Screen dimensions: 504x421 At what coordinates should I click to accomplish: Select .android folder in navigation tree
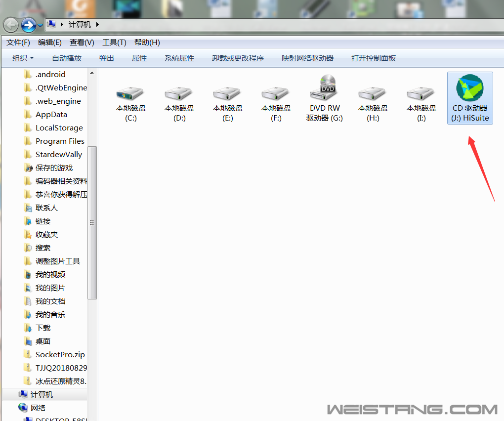(x=44, y=75)
